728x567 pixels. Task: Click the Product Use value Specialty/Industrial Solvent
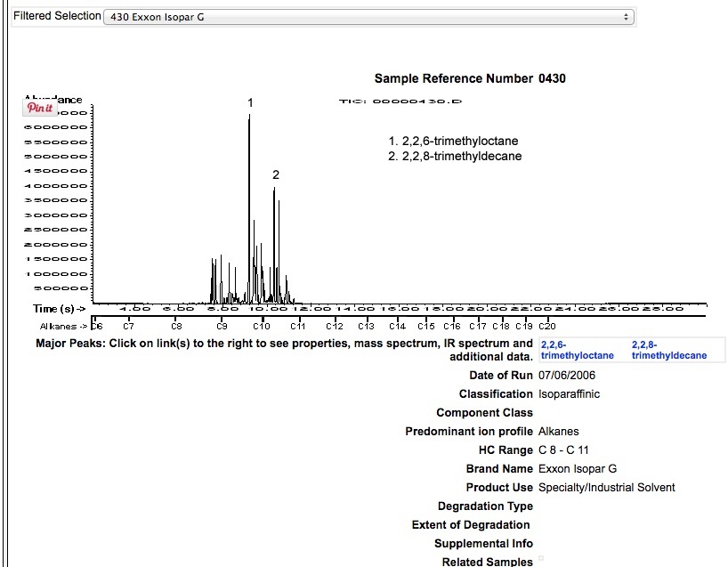pyautogui.click(x=607, y=488)
